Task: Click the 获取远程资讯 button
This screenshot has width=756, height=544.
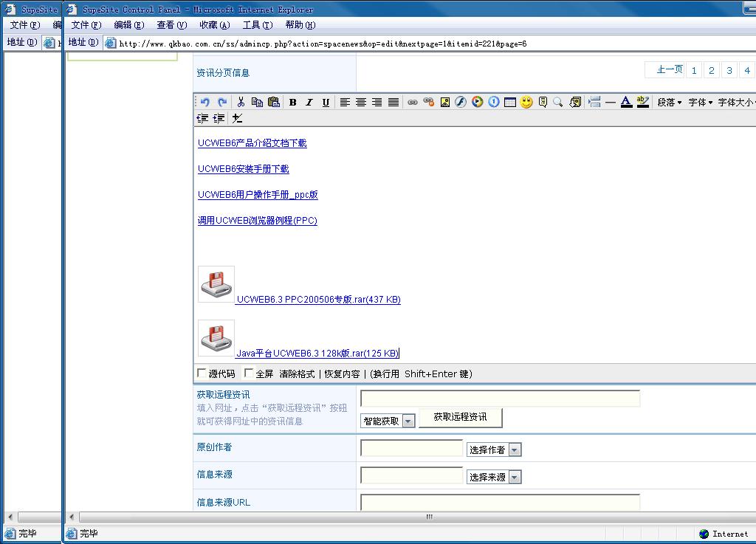Action: point(461,417)
